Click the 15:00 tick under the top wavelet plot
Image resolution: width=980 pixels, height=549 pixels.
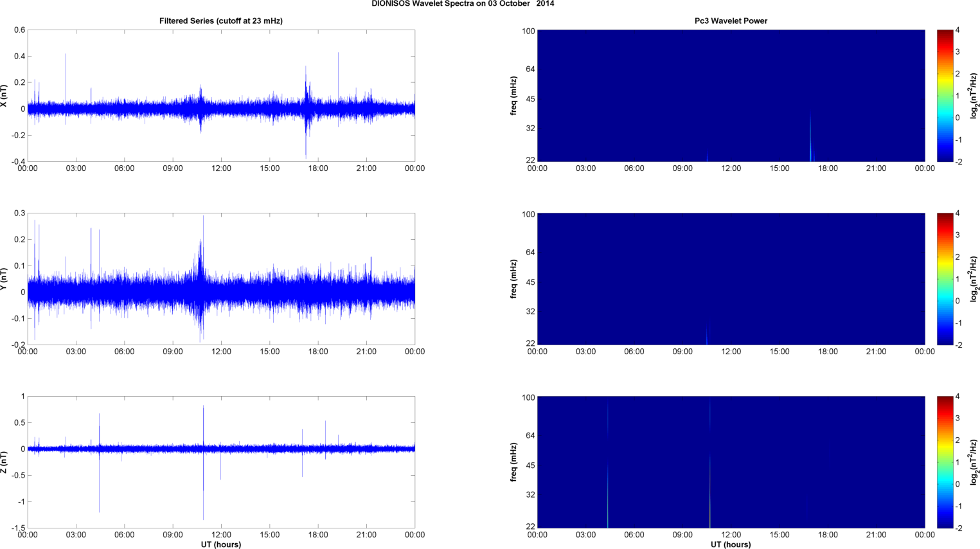[x=780, y=168]
